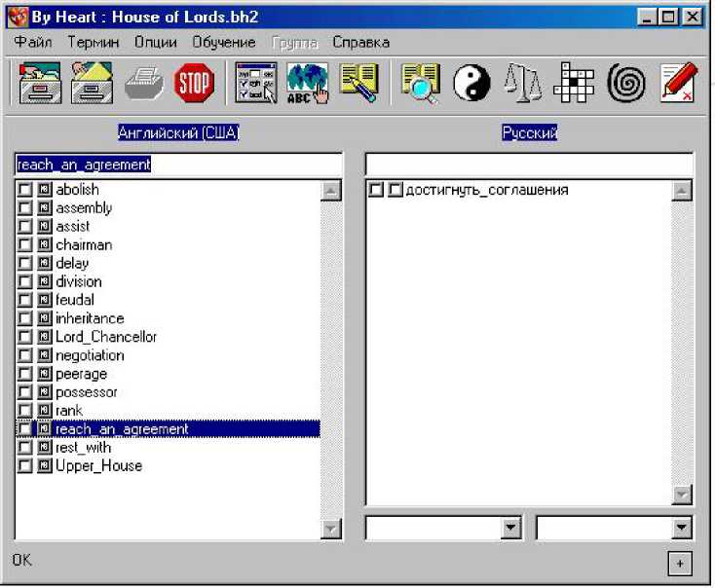The width and height of the screenshot is (715, 588).
Task: Tick the checkbox for abolish
Action: [24, 189]
